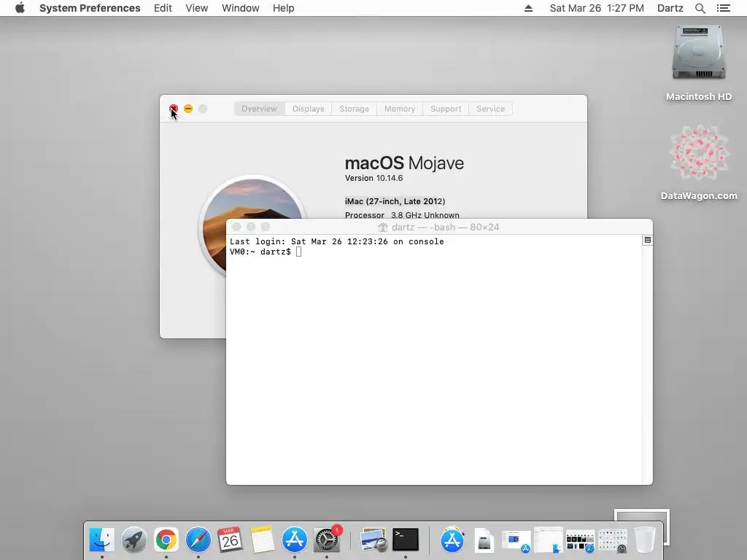Open the Dartz user menu
Screen dimensions: 747x560
670,8
